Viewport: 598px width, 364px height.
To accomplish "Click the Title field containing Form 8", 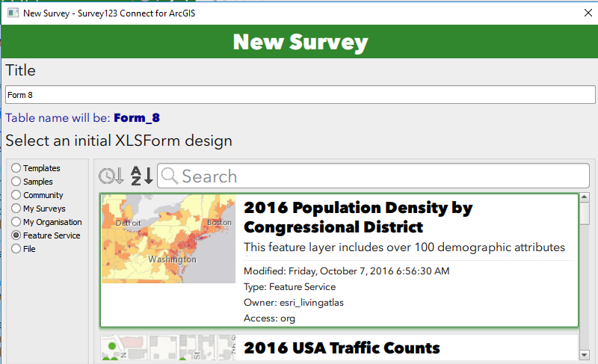I will [x=299, y=95].
